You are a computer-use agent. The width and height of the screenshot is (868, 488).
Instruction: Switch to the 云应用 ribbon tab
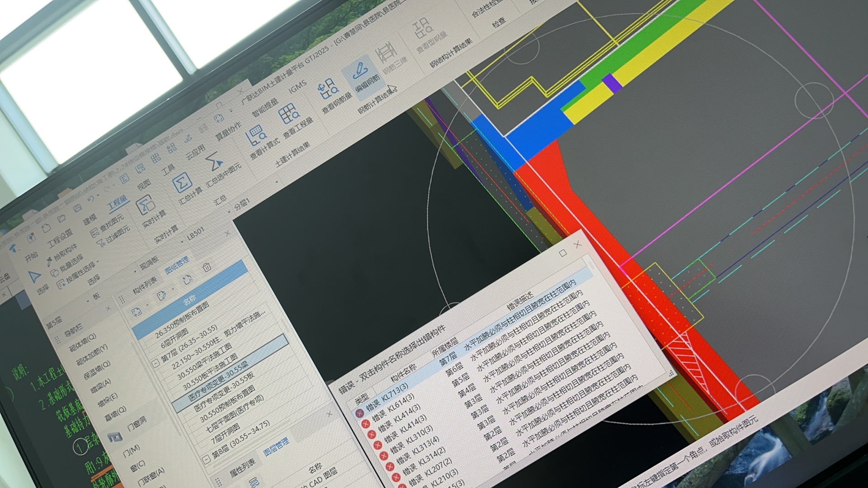(196, 152)
